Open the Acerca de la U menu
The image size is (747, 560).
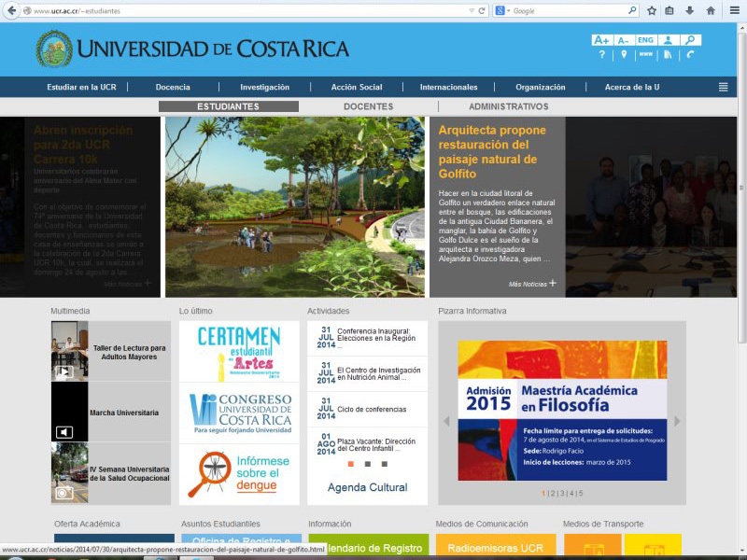(x=632, y=87)
